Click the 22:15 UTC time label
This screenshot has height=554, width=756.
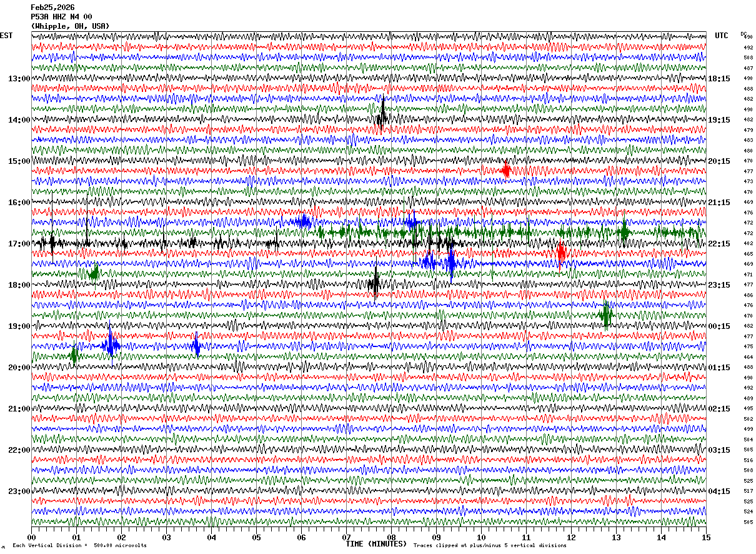tap(719, 243)
